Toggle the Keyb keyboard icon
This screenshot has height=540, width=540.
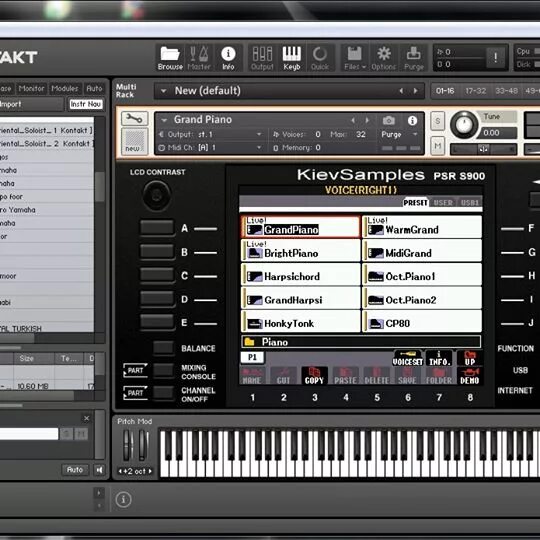[292, 58]
